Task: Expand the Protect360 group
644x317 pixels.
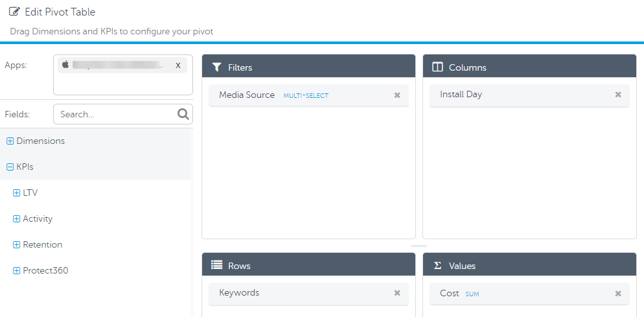Action: pyautogui.click(x=17, y=271)
